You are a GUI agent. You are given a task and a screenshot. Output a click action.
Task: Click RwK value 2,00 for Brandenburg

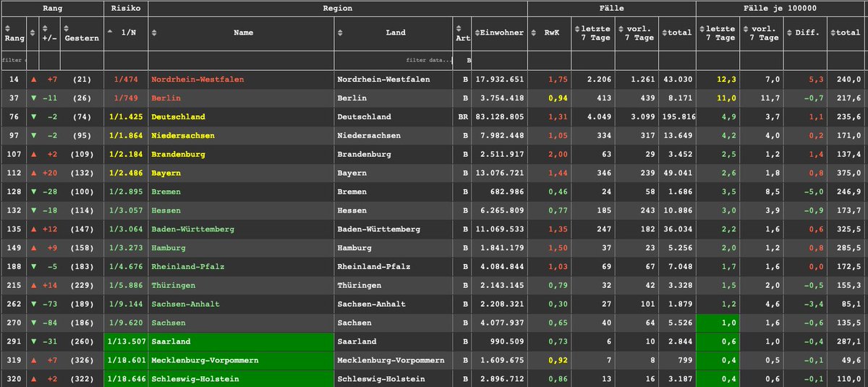[557, 154]
